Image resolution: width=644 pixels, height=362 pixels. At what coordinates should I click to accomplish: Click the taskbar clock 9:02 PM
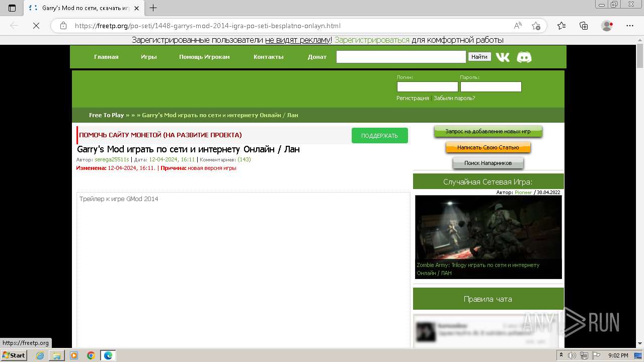tap(618, 355)
